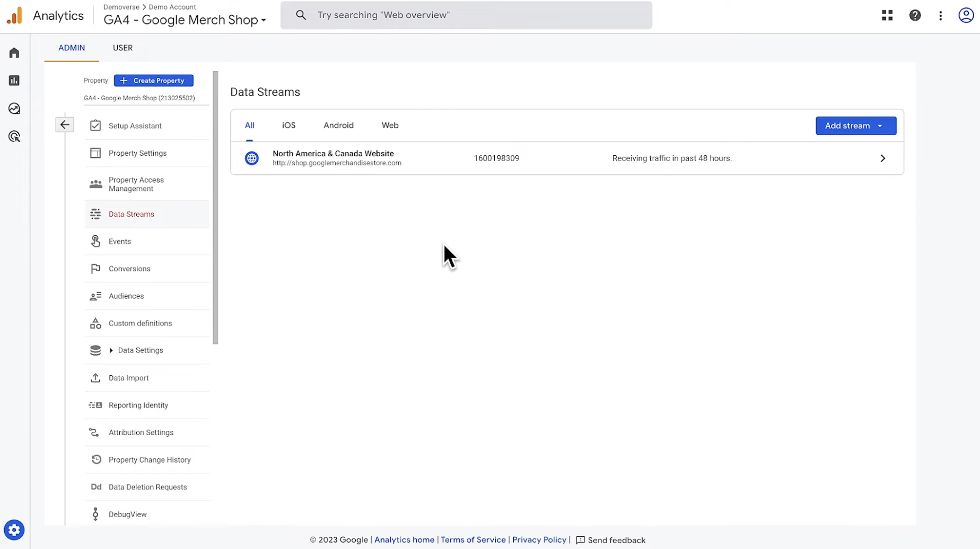Click the DebugView icon

pyautogui.click(x=95, y=514)
